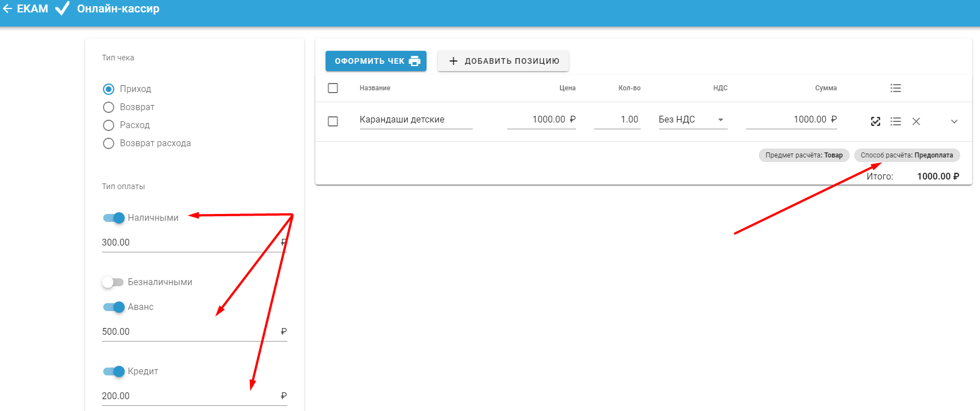The width and height of the screenshot is (980, 411).
Task: Click the printer icon on ОФОРМИТЬ ЧЕК
Action: [415, 61]
